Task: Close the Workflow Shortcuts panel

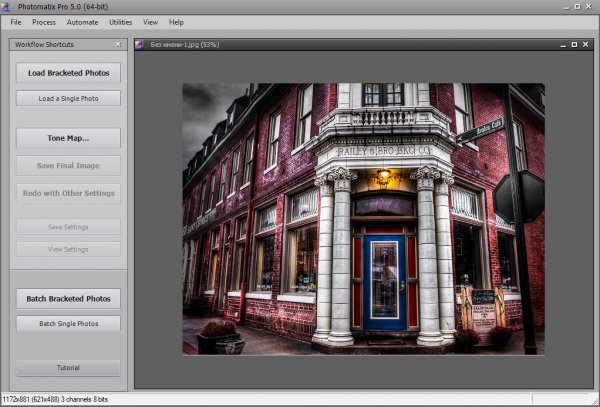Action: tap(119, 45)
